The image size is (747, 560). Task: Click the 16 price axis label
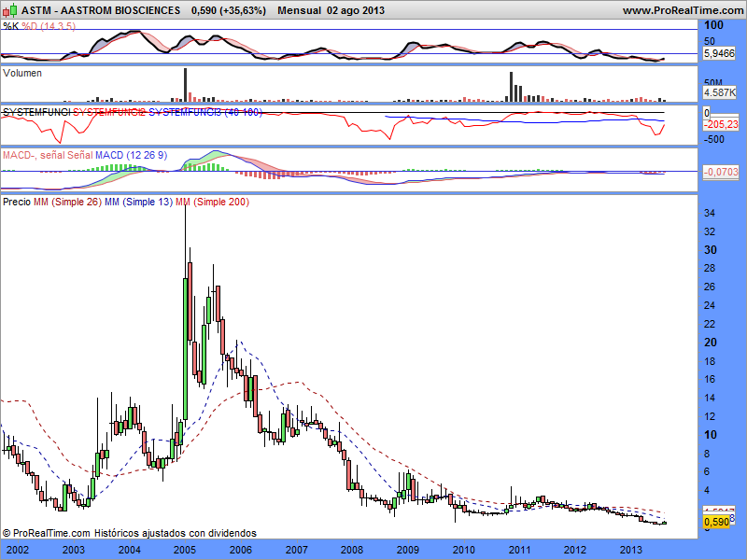pos(710,380)
